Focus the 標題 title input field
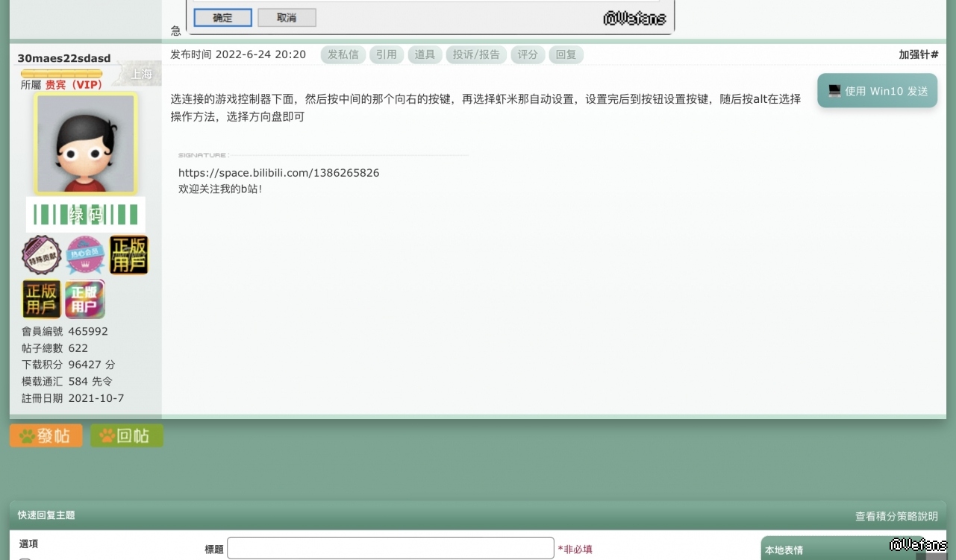956x560 pixels. (390, 548)
